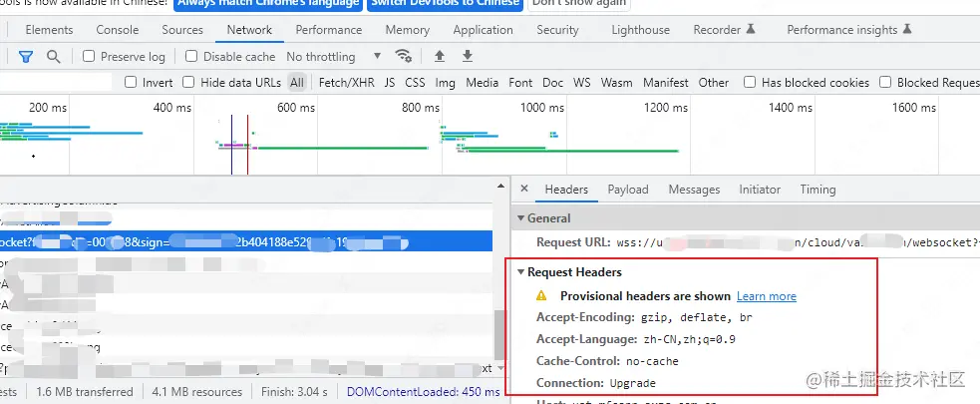Open the Performance panel

coord(329,29)
